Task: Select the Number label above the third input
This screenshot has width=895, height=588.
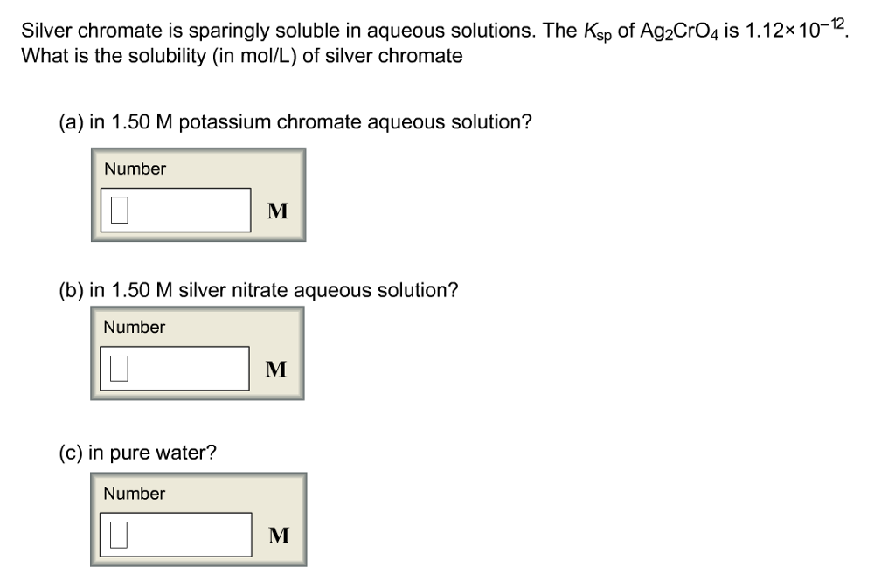Action: (x=133, y=494)
